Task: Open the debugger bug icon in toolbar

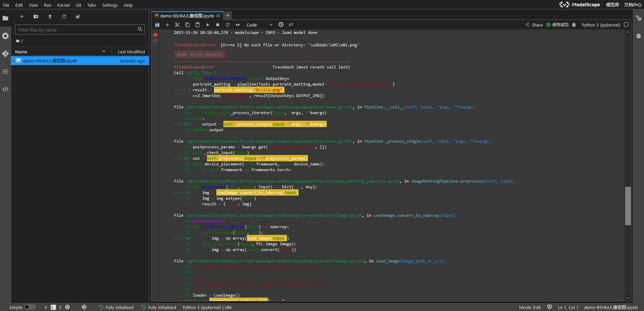Action: (x=574, y=25)
